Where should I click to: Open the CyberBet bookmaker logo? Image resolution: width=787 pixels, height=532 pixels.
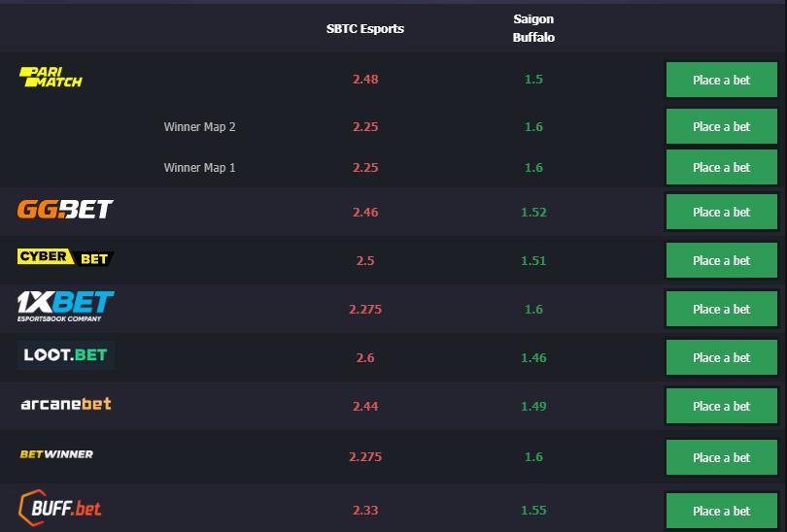click(x=65, y=257)
